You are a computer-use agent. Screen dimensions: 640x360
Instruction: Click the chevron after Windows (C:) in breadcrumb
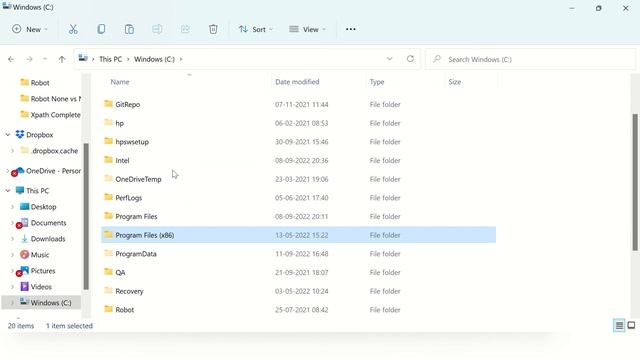pyautogui.click(x=181, y=59)
